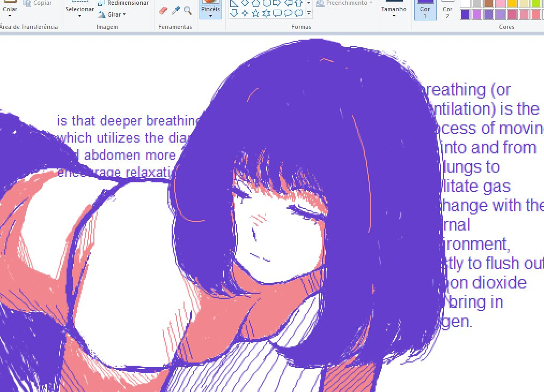This screenshot has height=392, width=544.
Task: Click the canvas text "lungs to"
Action: (x=471, y=167)
